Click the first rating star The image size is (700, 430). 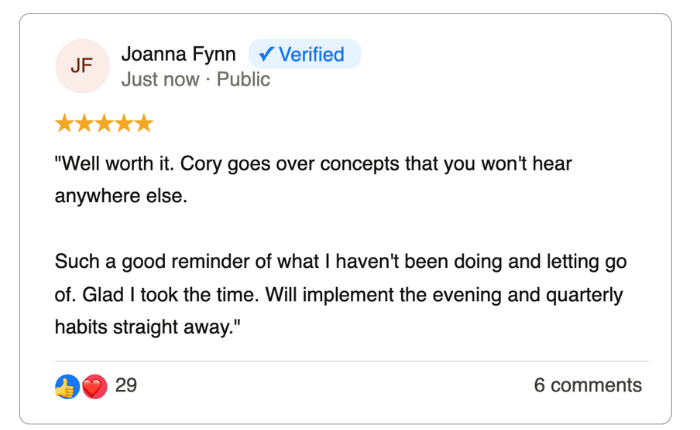coord(65,123)
